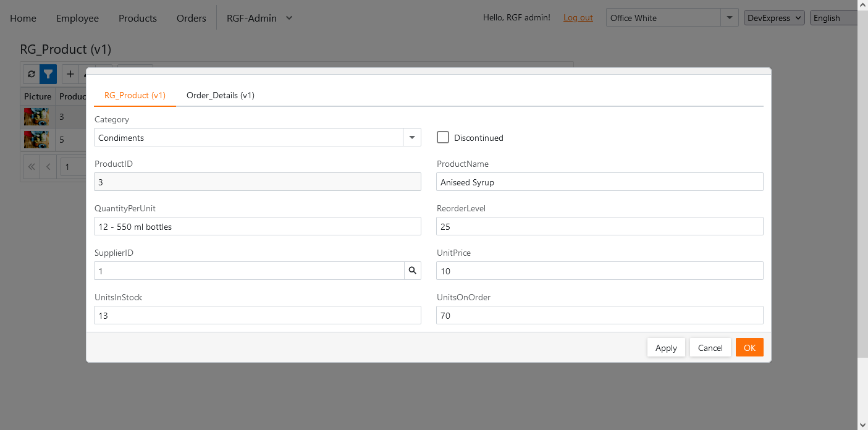Check the Discontinued checkbox
This screenshot has width=868, height=430.
click(x=443, y=137)
